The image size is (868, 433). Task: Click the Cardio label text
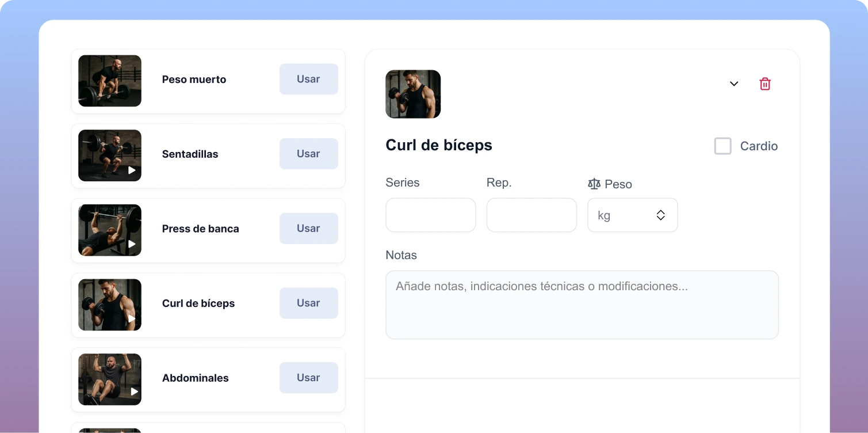[759, 146]
